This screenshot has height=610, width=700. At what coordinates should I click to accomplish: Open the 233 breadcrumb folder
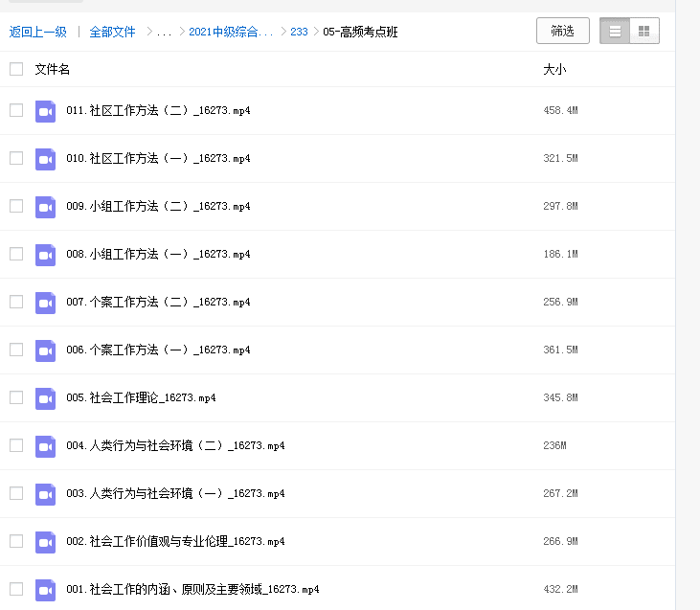point(299,32)
